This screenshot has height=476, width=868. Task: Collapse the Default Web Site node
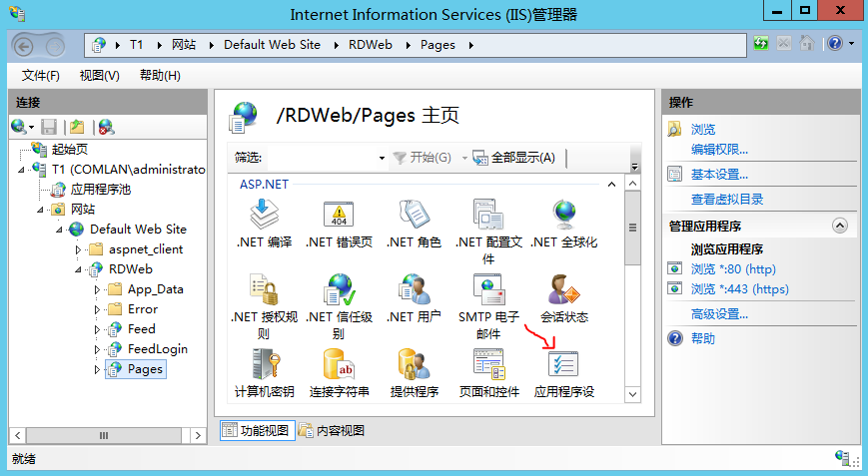pyautogui.click(x=59, y=230)
